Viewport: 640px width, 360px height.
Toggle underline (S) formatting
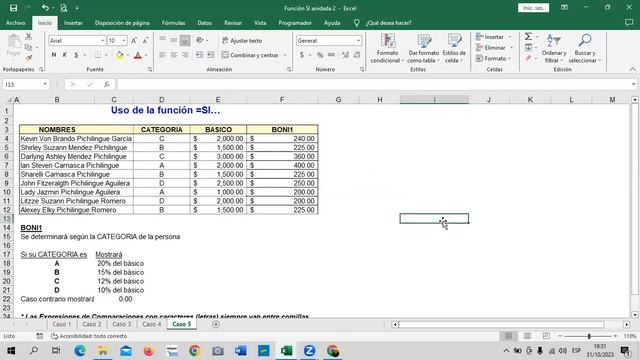point(76,55)
